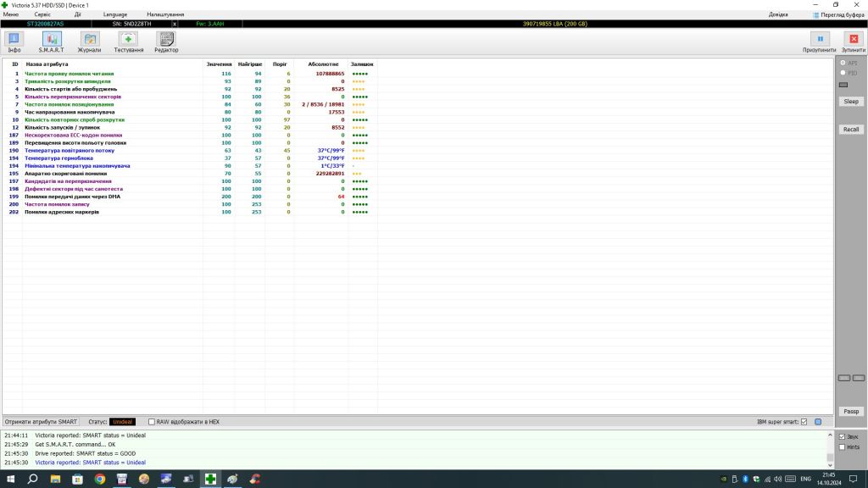This screenshot has width=868, height=488.
Task: Open the Довідка help menu
Action: click(778, 14)
